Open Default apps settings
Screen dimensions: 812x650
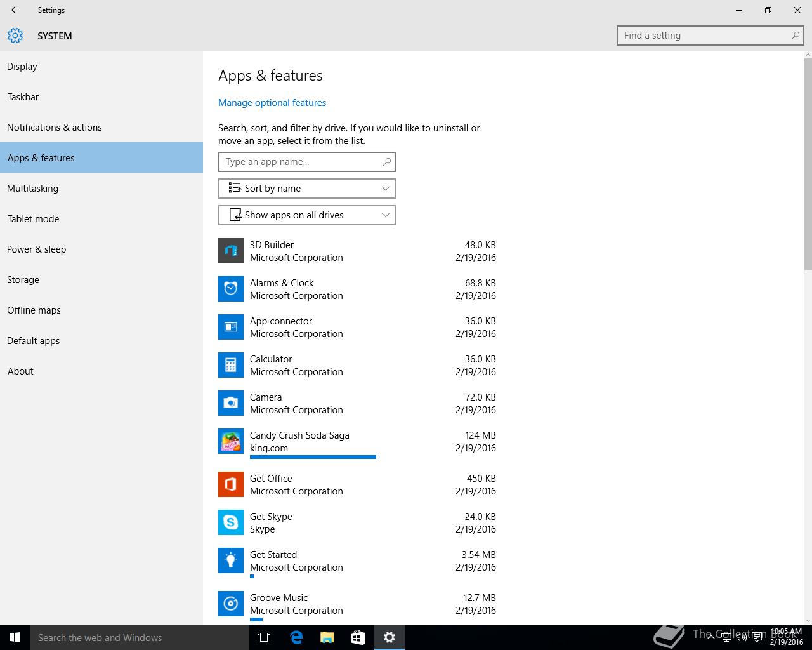pos(101,341)
